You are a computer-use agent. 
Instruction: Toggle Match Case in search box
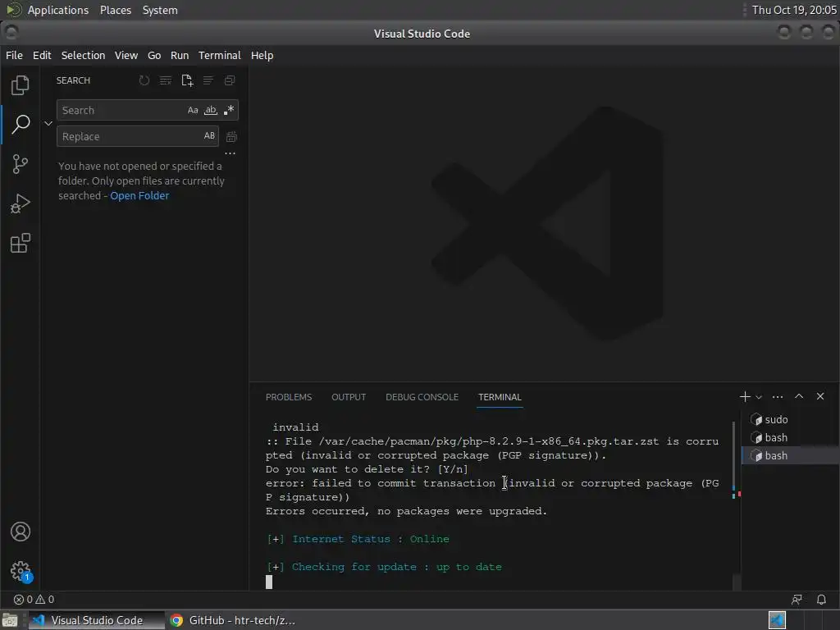click(193, 111)
